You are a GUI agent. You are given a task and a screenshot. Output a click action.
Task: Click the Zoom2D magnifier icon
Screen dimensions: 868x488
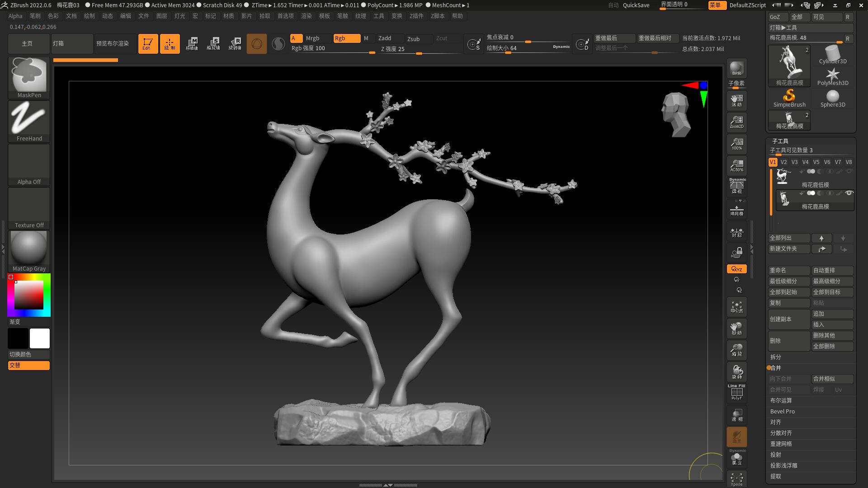(x=736, y=121)
